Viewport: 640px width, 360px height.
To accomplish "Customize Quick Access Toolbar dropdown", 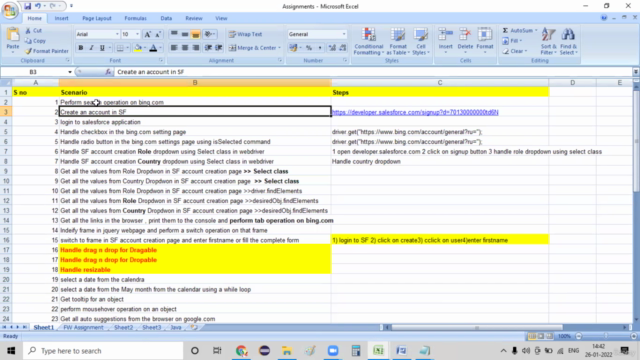I will pos(71,6).
